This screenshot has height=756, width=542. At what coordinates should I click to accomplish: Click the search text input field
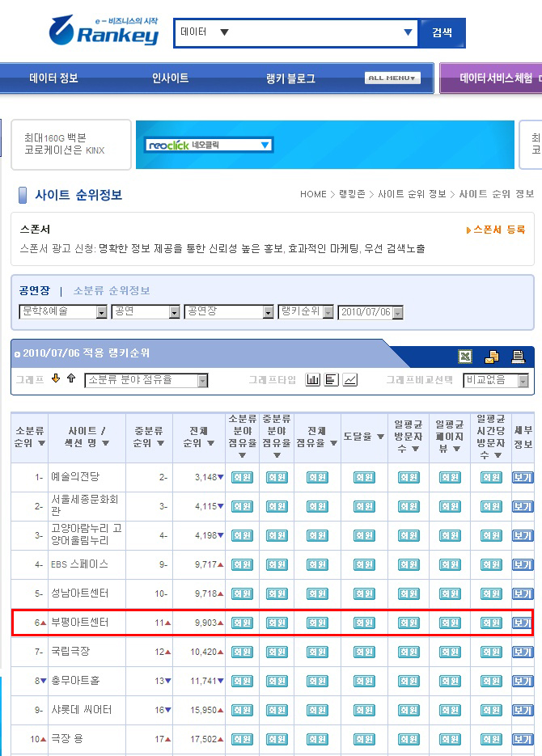coord(315,33)
